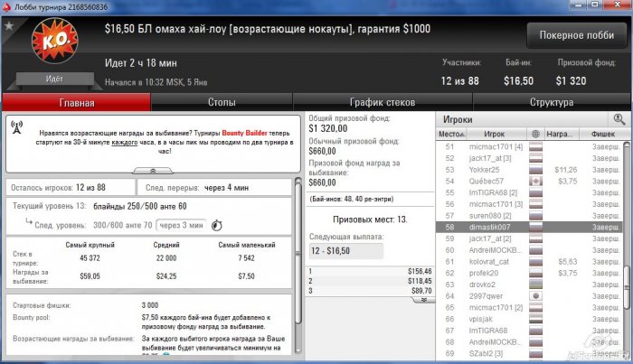Click first place payout $156,46

pos(420,271)
